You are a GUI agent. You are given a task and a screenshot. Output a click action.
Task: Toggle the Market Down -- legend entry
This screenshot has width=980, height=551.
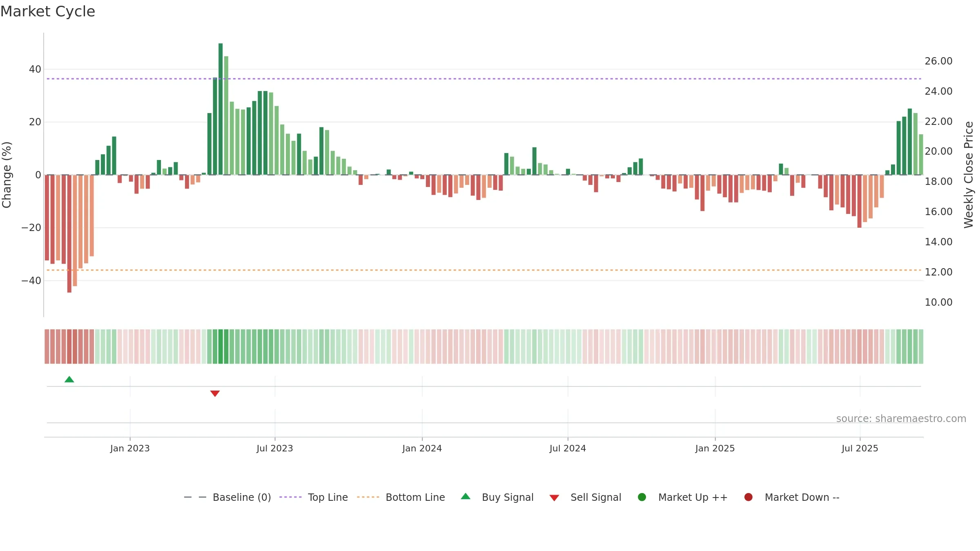(792, 497)
